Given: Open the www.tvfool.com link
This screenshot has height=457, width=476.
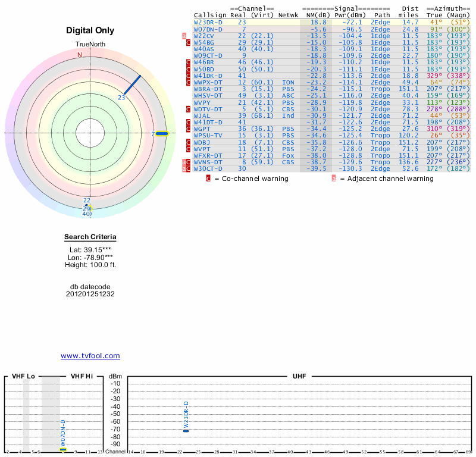Looking at the screenshot, I should pyautogui.click(x=90, y=356).
